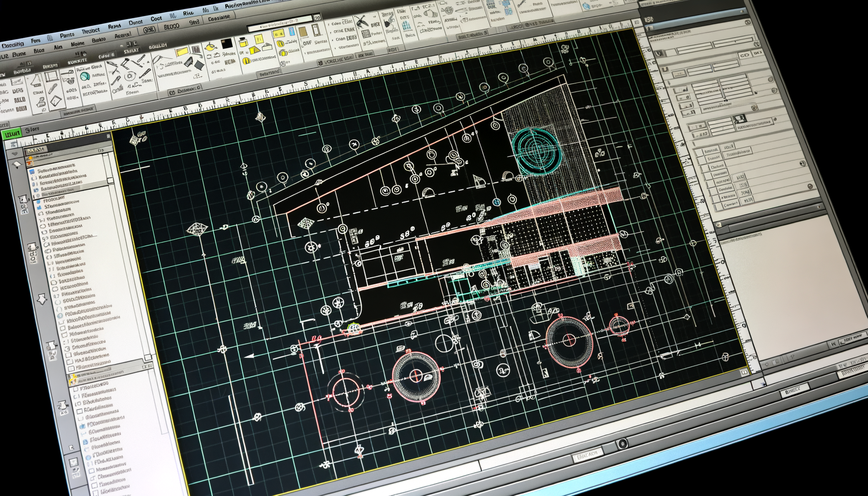868x496 pixels.
Task: Click the yellow icon in lower list header
Action: [74, 380]
